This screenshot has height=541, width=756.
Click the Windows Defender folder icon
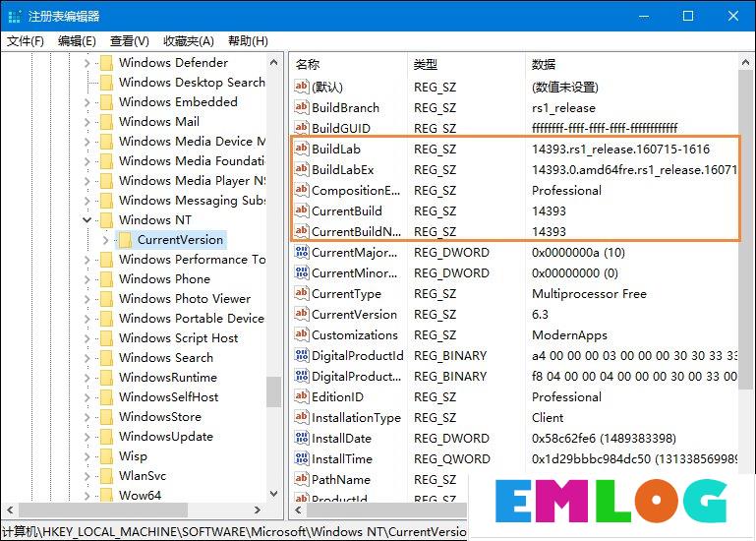click(x=106, y=63)
